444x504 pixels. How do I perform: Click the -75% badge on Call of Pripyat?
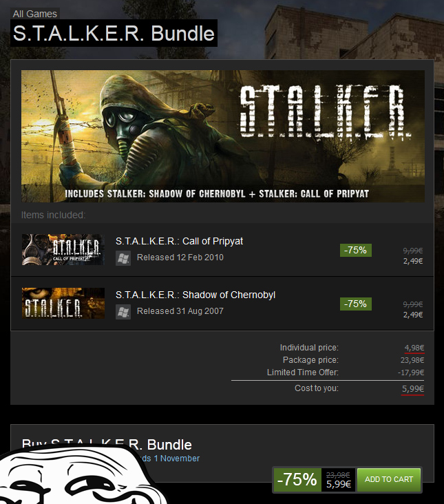(356, 250)
